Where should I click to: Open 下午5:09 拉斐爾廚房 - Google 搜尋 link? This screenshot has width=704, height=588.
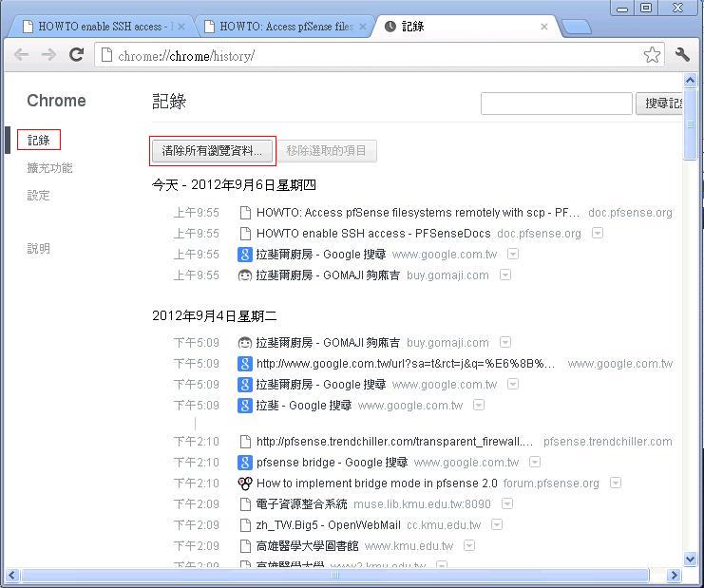tap(320, 385)
